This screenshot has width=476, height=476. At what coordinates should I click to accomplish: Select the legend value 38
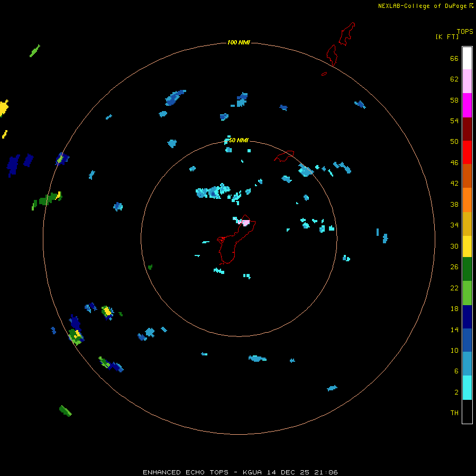tap(454, 204)
